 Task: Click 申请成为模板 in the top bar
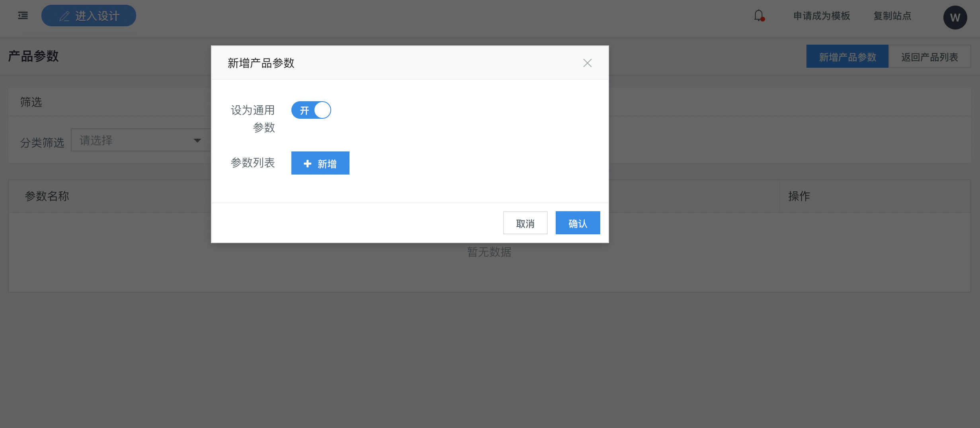coord(822,16)
